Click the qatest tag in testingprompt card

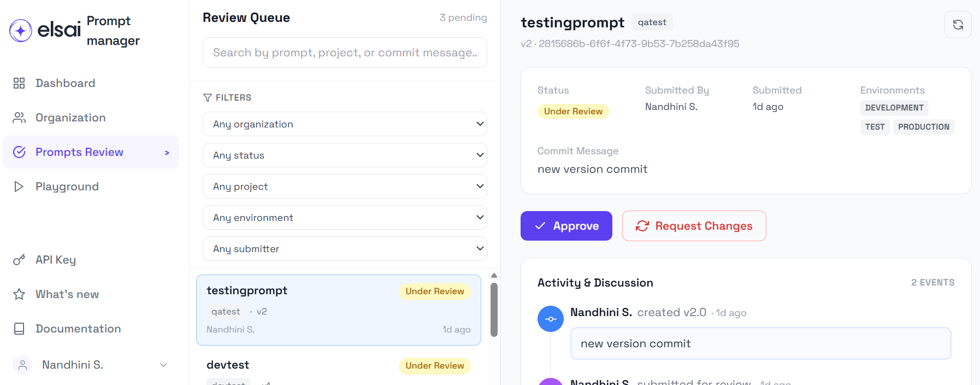pos(226,312)
